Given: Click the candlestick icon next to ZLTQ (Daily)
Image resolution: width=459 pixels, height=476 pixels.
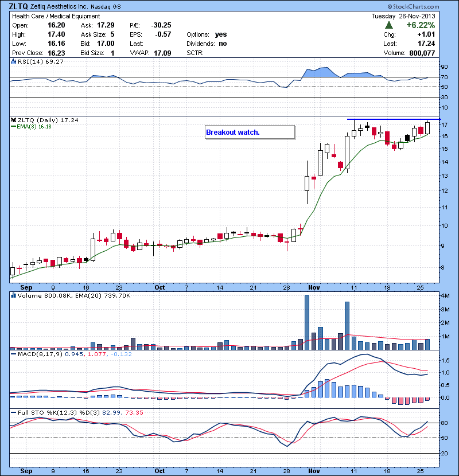Looking at the screenshot, I should (13, 120).
